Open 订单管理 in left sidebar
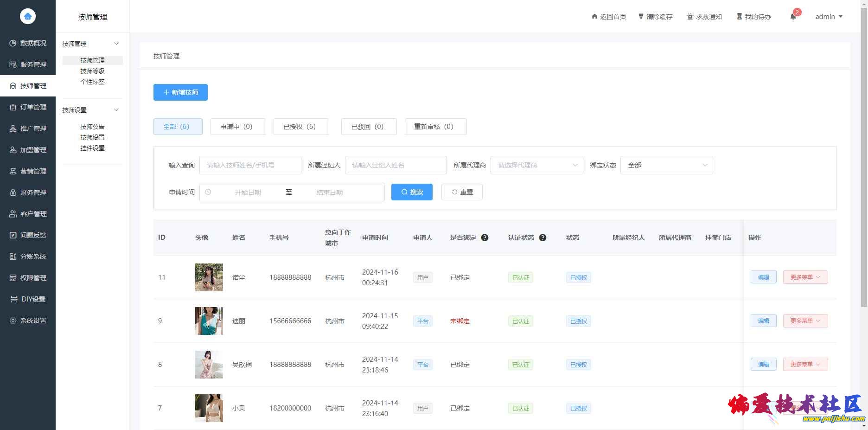 click(x=28, y=107)
